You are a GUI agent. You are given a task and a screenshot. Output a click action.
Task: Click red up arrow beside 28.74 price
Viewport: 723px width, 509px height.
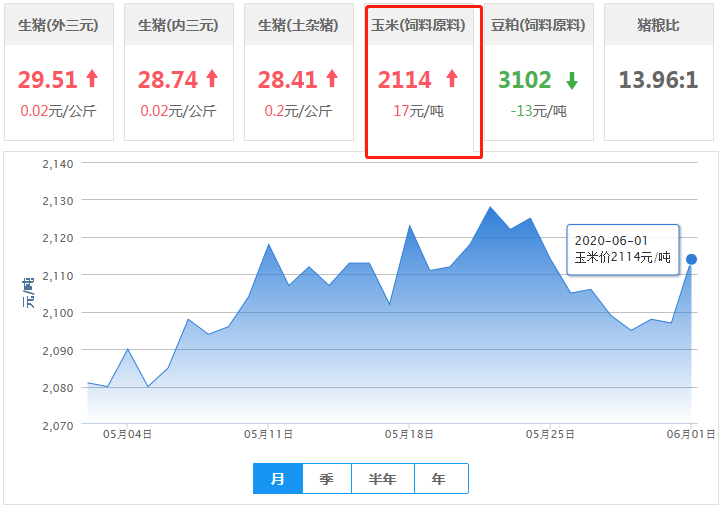[211, 79]
